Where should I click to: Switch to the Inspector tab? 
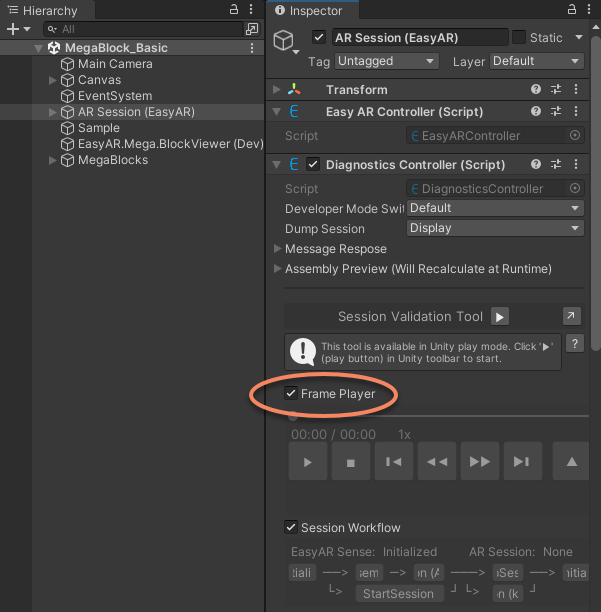coord(312,11)
